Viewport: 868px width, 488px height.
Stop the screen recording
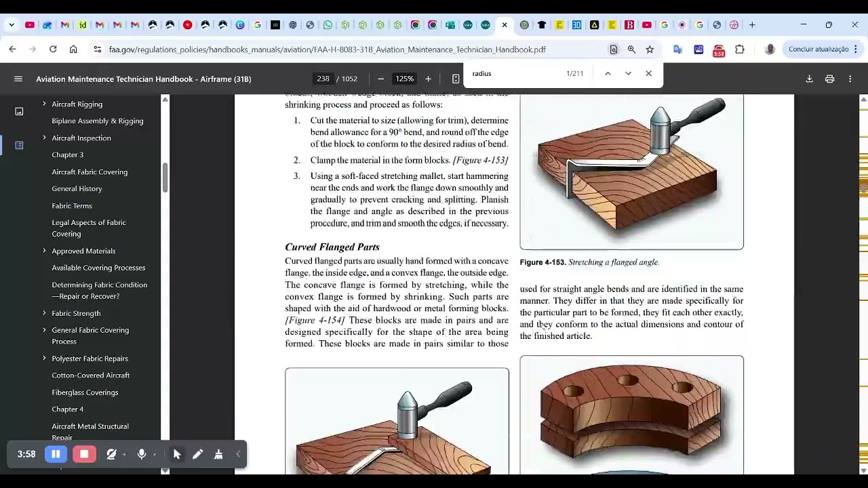(84, 454)
